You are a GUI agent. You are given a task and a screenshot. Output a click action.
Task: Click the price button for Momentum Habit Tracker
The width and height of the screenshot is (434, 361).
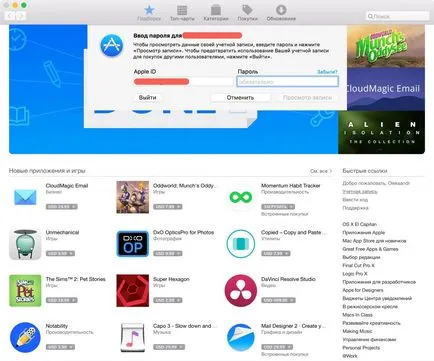point(278,207)
